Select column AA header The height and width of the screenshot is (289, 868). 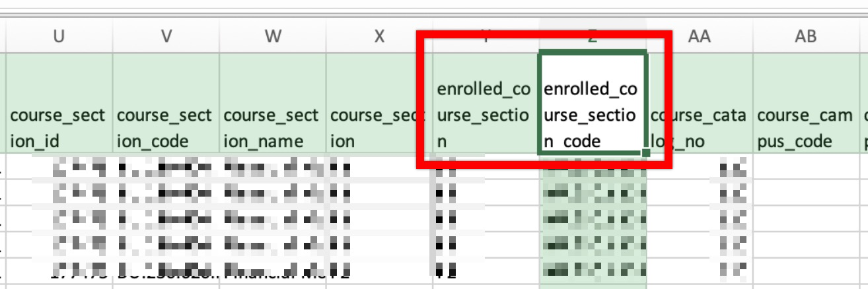pos(699,36)
